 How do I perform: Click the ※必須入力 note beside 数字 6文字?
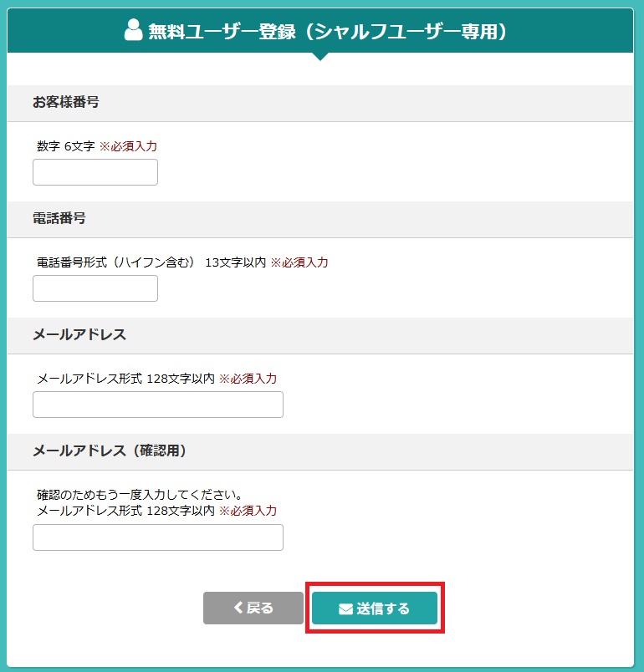pos(128,146)
